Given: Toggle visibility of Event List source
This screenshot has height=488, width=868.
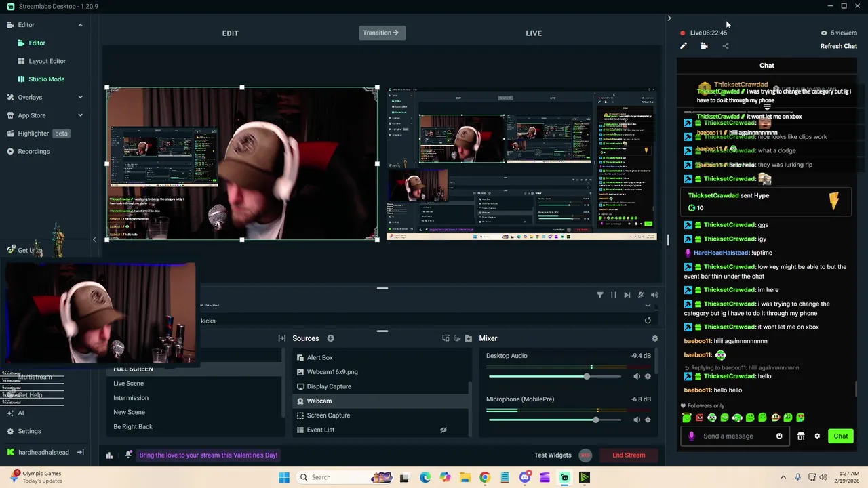Looking at the screenshot, I should [x=443, y=430].
